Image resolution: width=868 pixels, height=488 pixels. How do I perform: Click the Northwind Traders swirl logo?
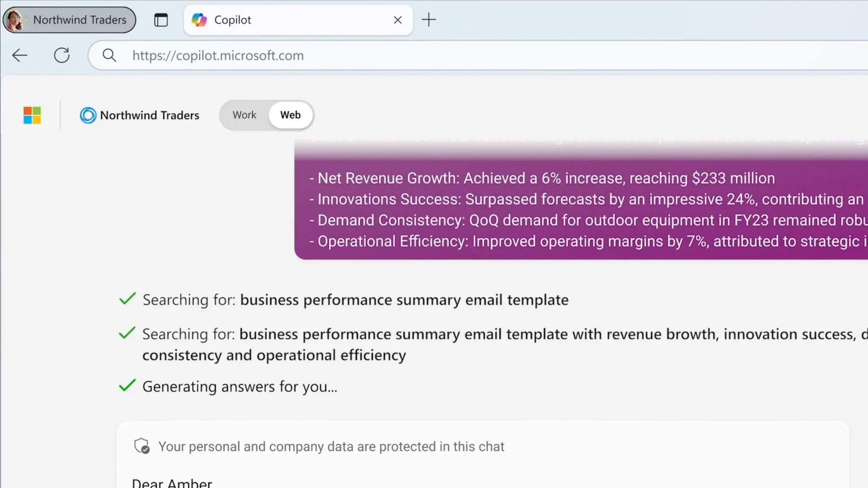88,115
